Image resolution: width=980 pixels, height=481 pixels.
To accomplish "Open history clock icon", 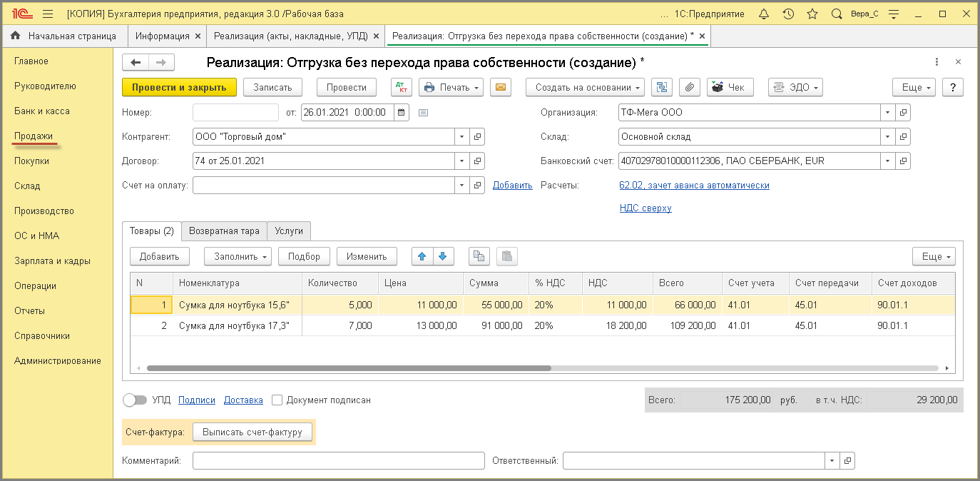I will click(x=788, y=14).
